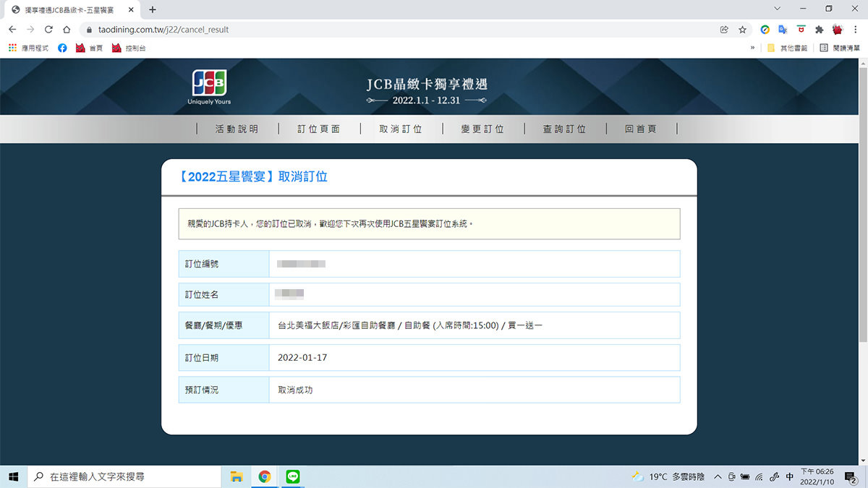Open the Chrome profile avatar

coord(837,30)
